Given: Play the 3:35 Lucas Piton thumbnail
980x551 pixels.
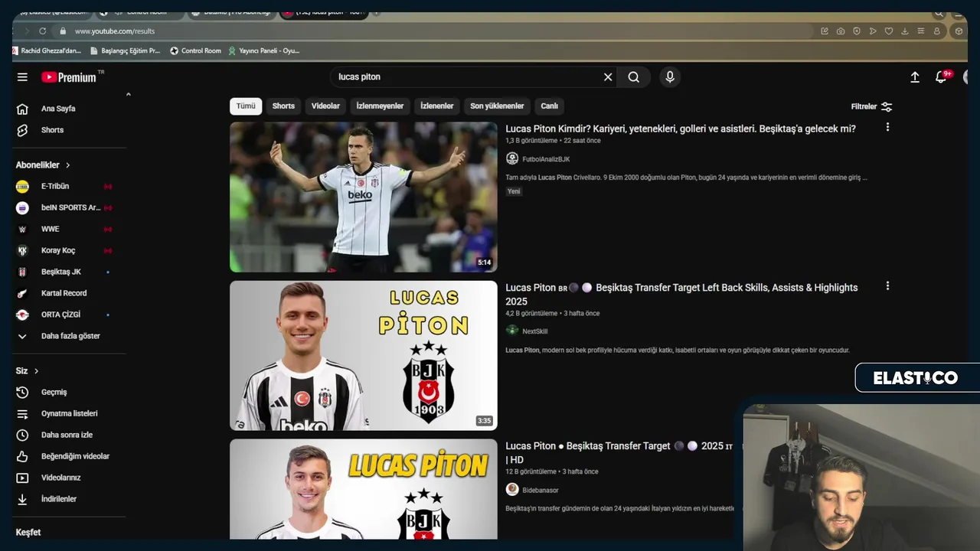Looking at the screenshot, I should click(x=364, y=355).
